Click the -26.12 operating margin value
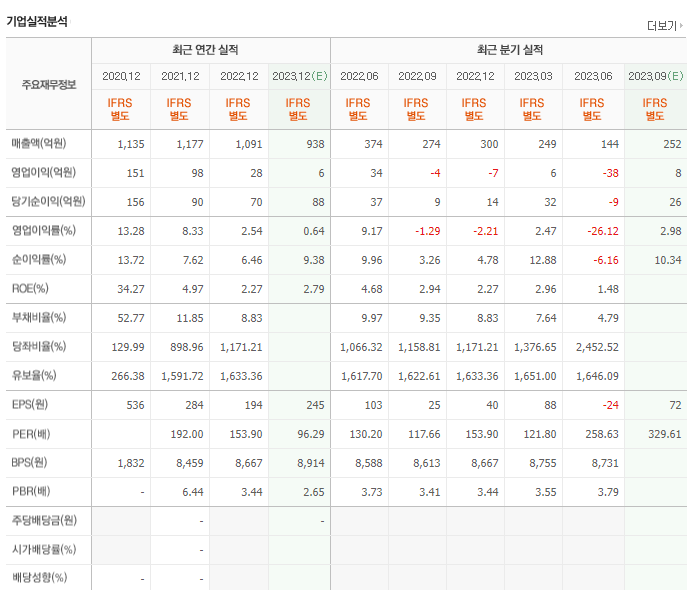The width and height of the screenshot is (692, 590). [x=603, y=231]
